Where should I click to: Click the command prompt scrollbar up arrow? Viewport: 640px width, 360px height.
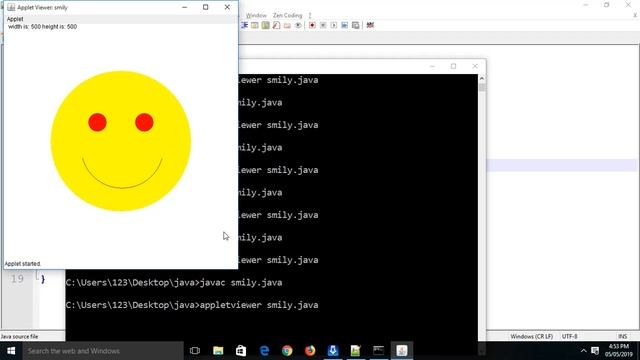pyautogui.click(x=482, y=78)
